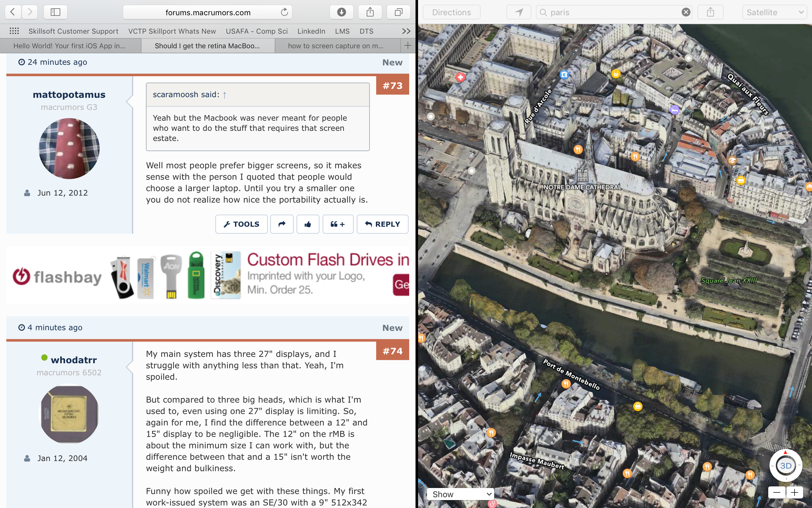Image resolution: width=812 pixels, height=508 pixels.
Task: Show current location in Maps
Action: (x=519, y=12)
